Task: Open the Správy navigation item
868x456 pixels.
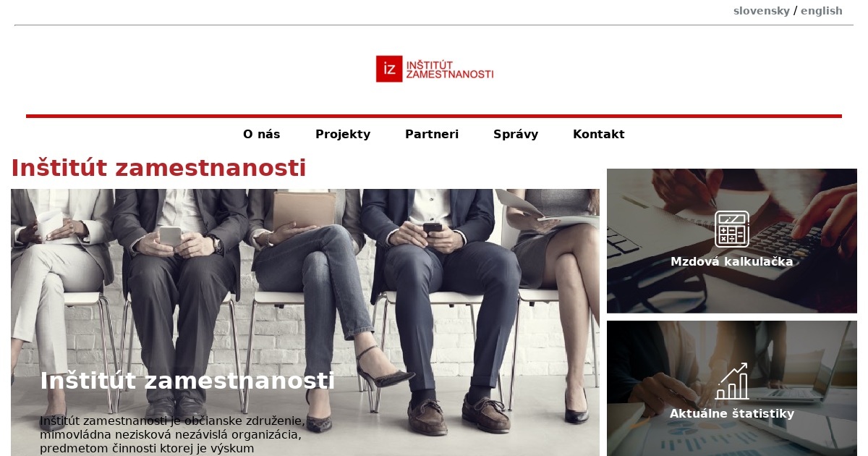Action: [516, 134]
